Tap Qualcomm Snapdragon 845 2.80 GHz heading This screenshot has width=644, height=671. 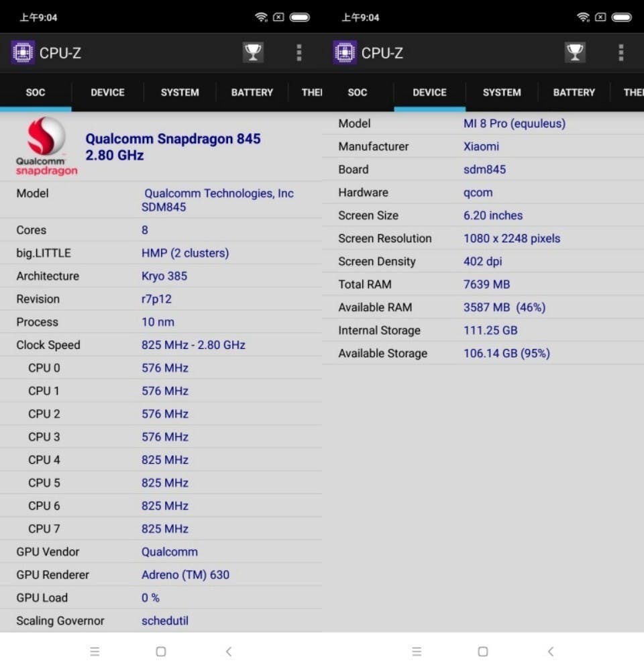click(x=173, y=147)
